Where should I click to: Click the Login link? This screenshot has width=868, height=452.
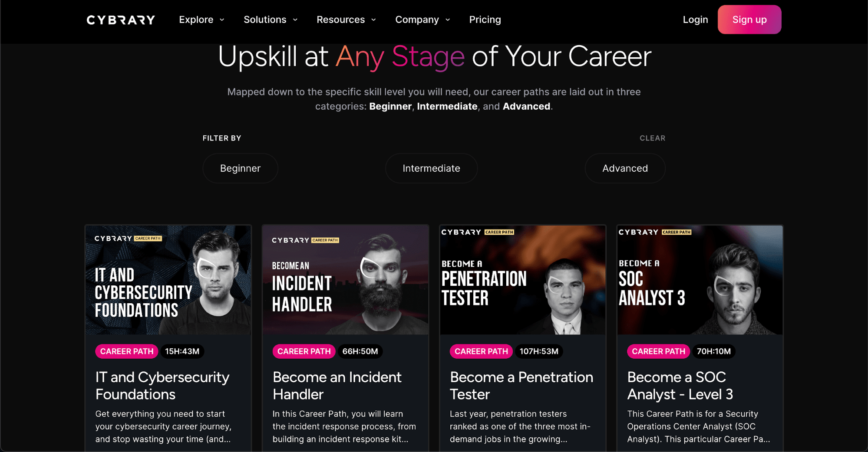[x=695, y=20]
